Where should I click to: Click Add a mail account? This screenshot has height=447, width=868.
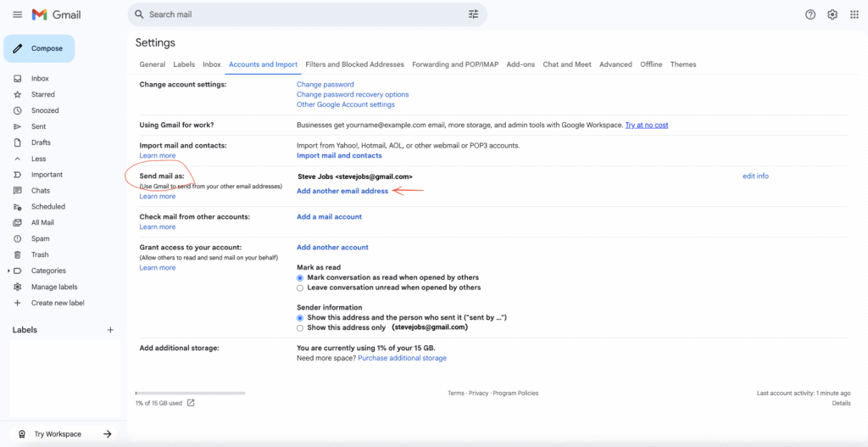330,217
